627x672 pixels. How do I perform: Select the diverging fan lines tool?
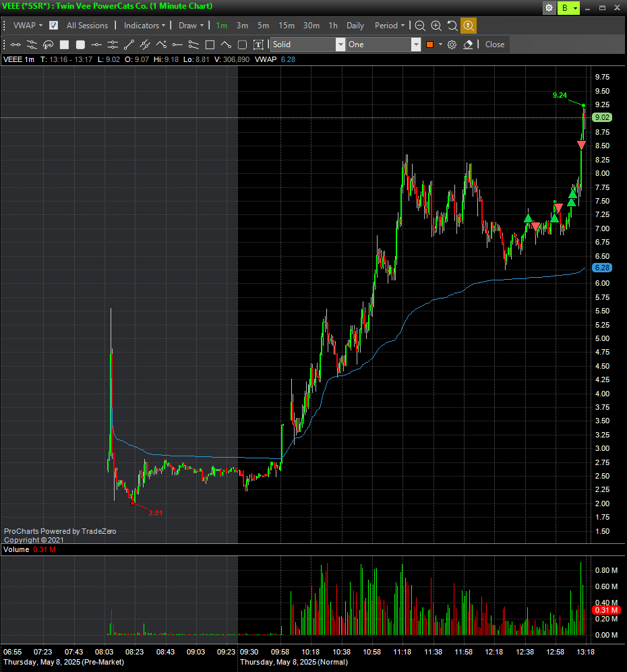pos(193,44)
